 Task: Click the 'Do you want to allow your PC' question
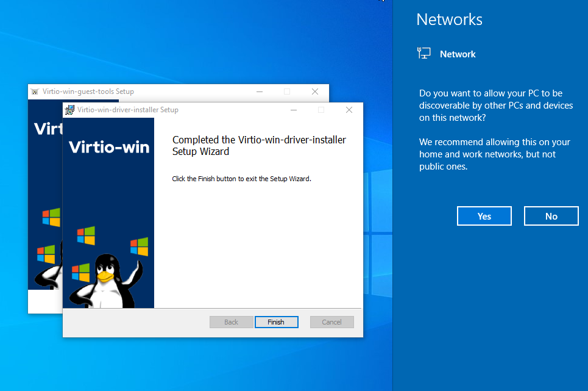tap(496, 106)
